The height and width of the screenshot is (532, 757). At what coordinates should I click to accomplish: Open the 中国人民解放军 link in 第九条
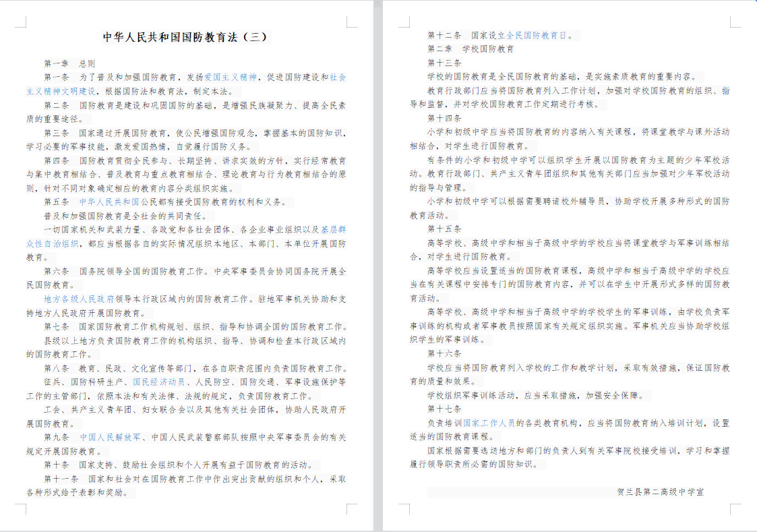coord(111,437)
